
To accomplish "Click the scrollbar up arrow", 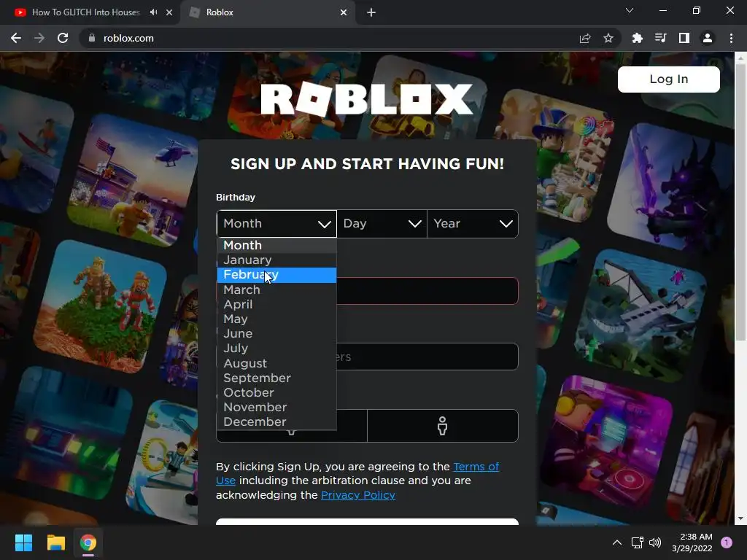I will click(x=740, y=58).
